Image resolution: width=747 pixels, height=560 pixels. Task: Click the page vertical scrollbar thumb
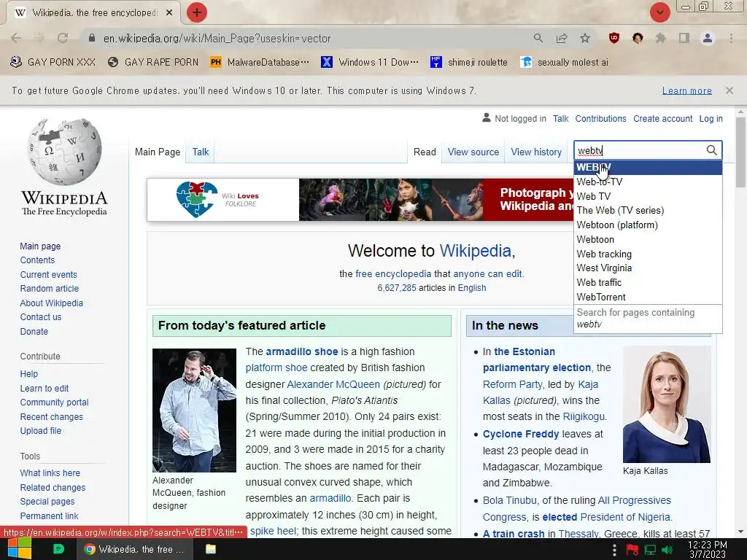click(x=740, y=152)
